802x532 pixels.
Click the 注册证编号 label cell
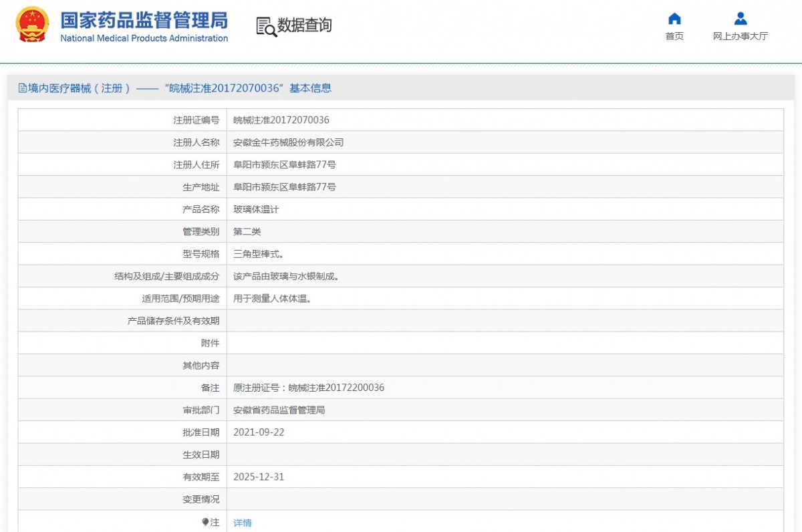[122, 120]
